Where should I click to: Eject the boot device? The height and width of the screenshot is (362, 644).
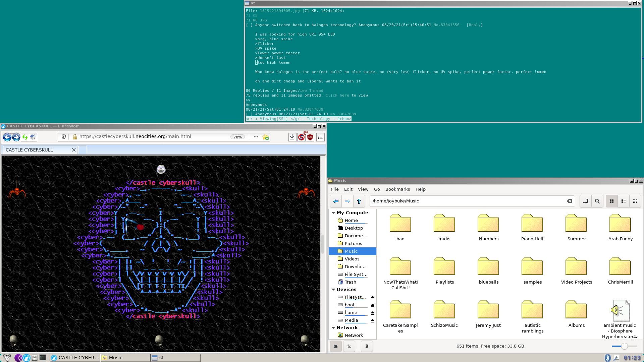coord(372,305)
